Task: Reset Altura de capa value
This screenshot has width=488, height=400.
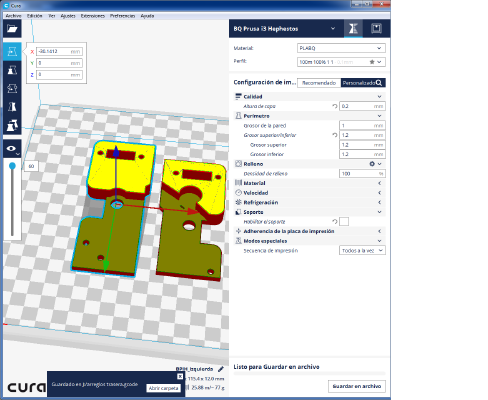Action: [x=335, y=106]
